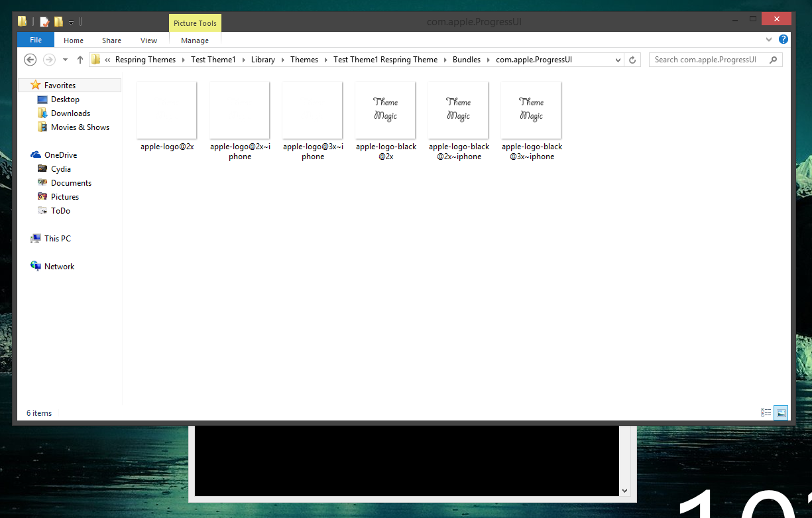Open the File menu tab
Viewport: 812px width, 518px height.
36,40
